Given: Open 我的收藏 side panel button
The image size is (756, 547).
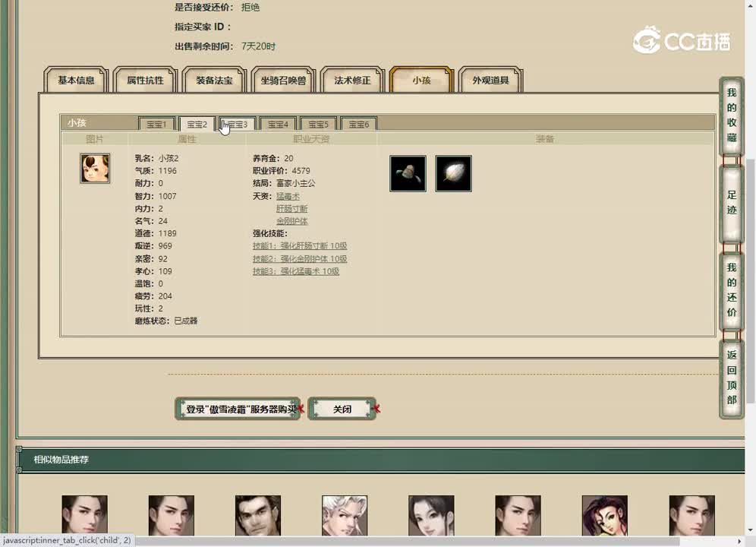Looking at the screenshot, I should point(732,115).
